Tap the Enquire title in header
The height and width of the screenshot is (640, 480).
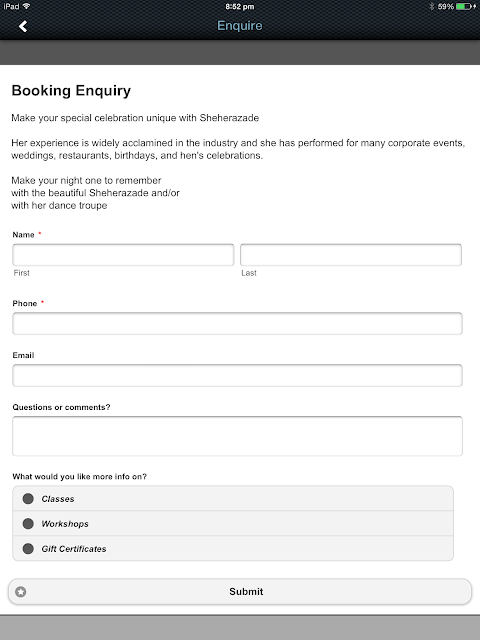[x=240, y=26]
